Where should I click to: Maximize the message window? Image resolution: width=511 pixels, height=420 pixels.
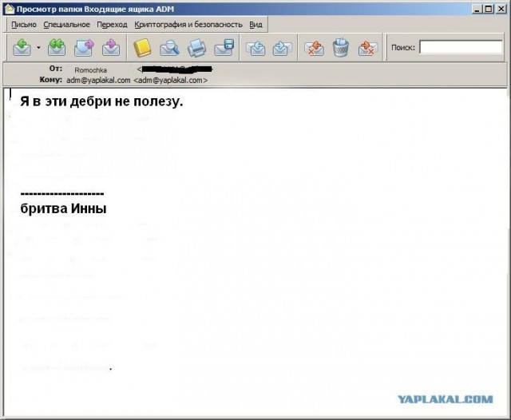489,9
